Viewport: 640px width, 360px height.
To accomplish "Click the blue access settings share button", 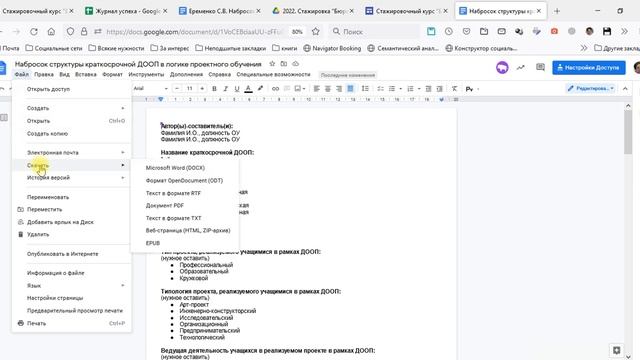I will pos(589,67).
